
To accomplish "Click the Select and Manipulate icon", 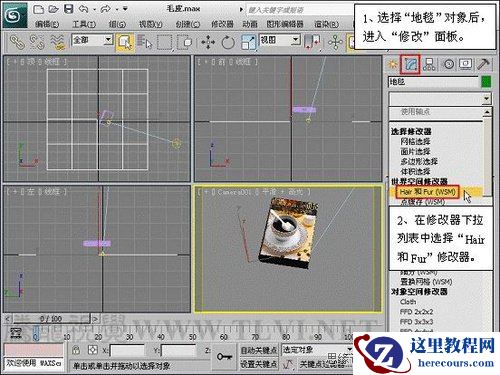I will [335, 43].
